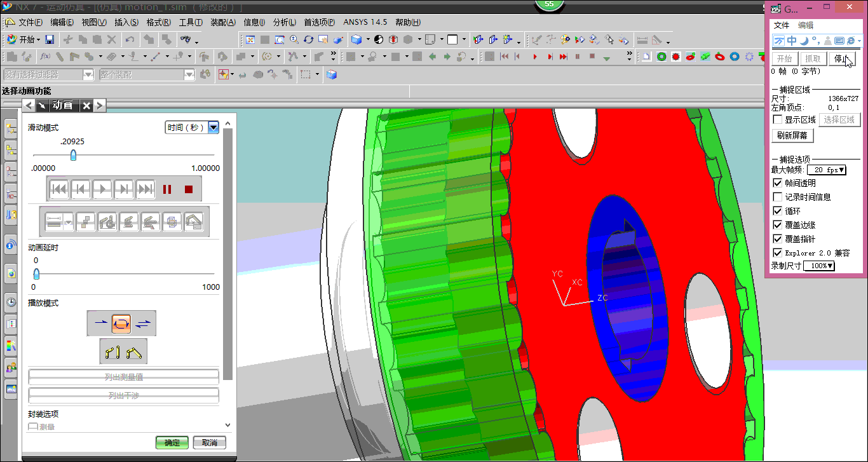Screen dimensions: 868x462
Task: Click the red Play animation icon in toolbar
Action: 535,57
